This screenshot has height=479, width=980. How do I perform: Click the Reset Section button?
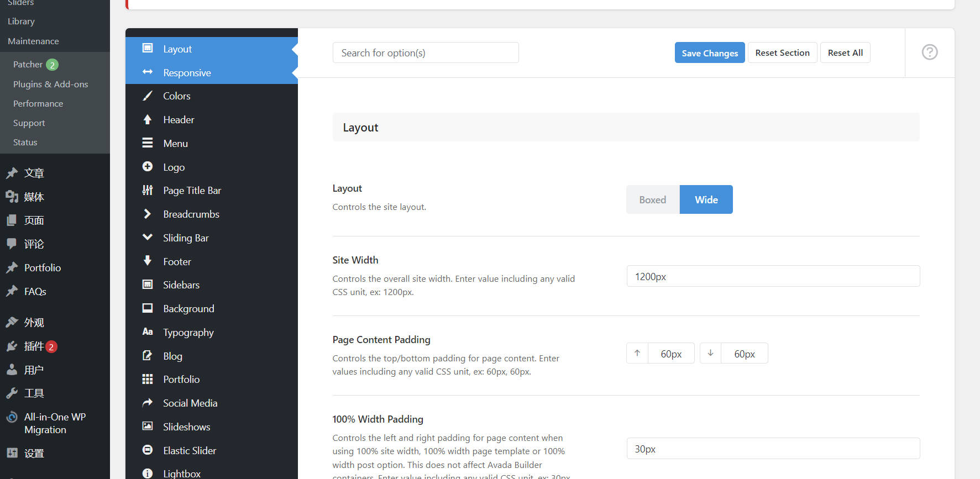pyautogui.click(x=782, y=52)
